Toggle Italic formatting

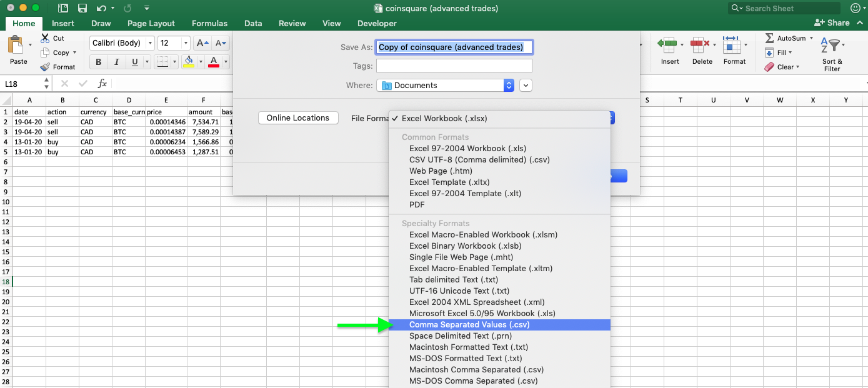click(116, 62)
